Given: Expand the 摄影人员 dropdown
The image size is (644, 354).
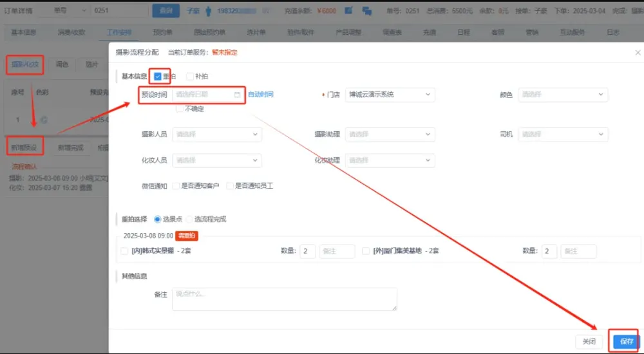Looking at the screenshot, I should click(217, 135).
